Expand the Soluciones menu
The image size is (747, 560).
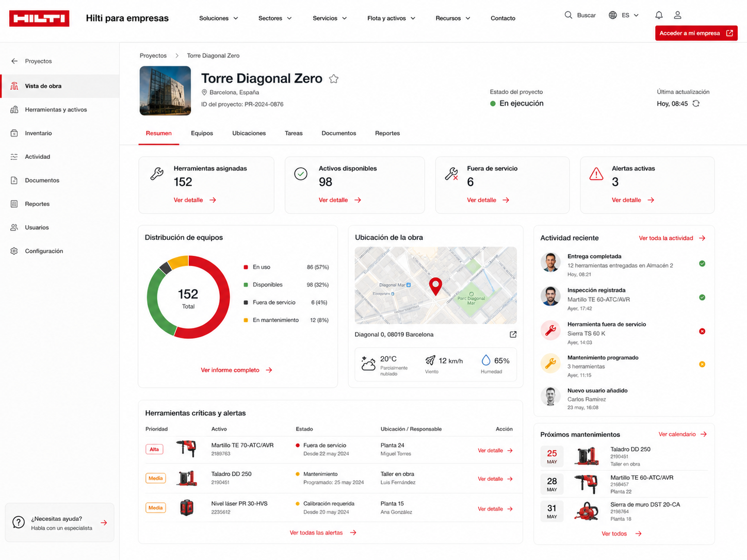click(219, 18)
